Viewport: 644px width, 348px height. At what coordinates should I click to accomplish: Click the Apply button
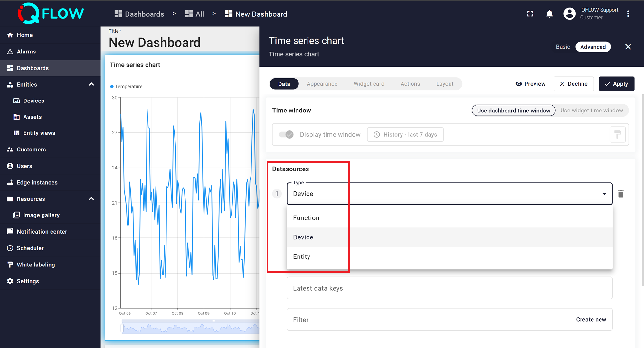[x=616, y=84]
